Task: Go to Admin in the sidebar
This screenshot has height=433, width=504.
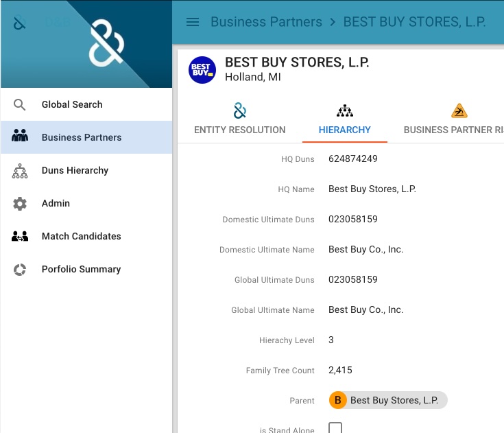Action: (86, 203)
